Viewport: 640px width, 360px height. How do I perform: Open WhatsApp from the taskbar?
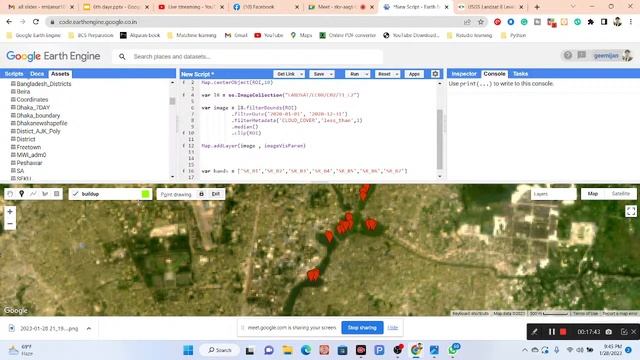pos(453,349)
